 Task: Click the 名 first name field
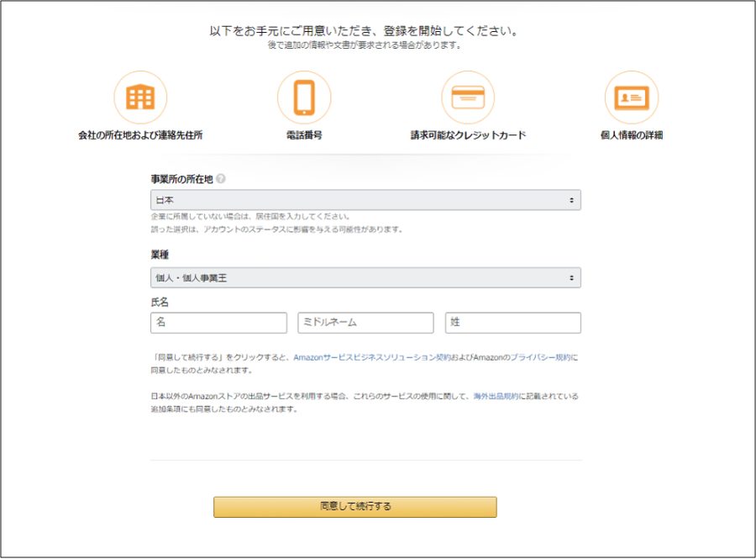(218, 323)
